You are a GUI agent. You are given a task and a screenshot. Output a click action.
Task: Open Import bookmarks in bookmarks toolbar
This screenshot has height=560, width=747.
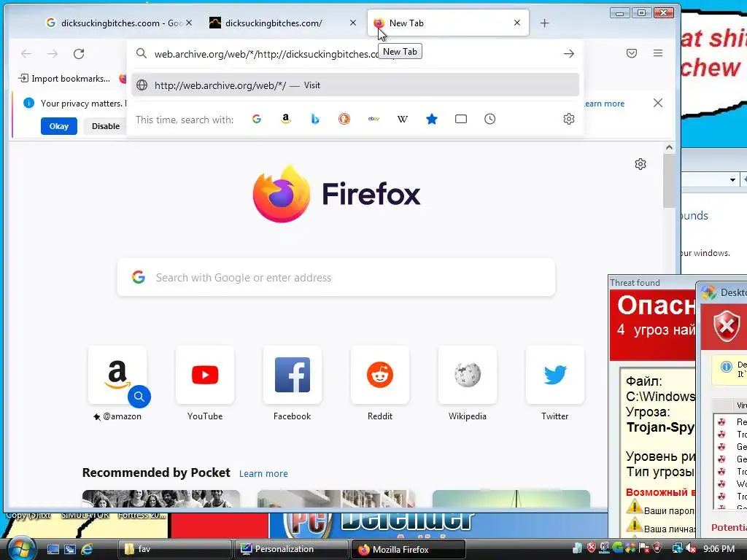pyautogui.click(x=64, y=79)
